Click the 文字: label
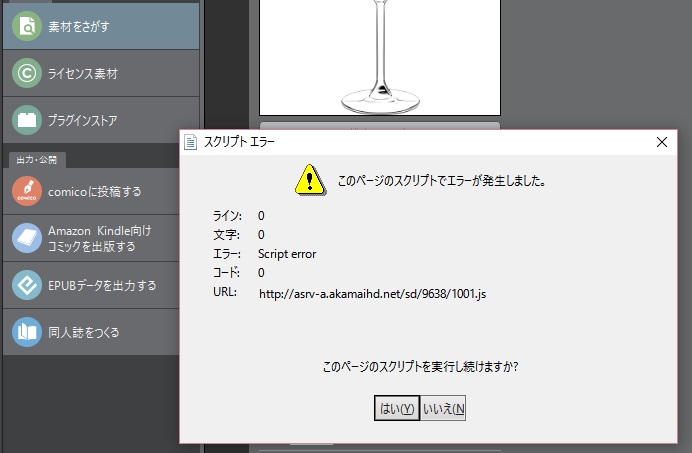This screenshot has height=453, width=692. [226, 235]
